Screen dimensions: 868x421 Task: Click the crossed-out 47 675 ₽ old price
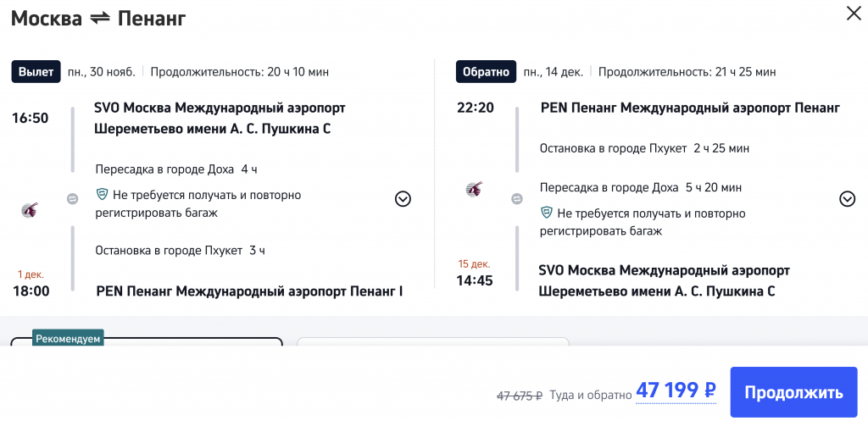[x=519, y=395]
